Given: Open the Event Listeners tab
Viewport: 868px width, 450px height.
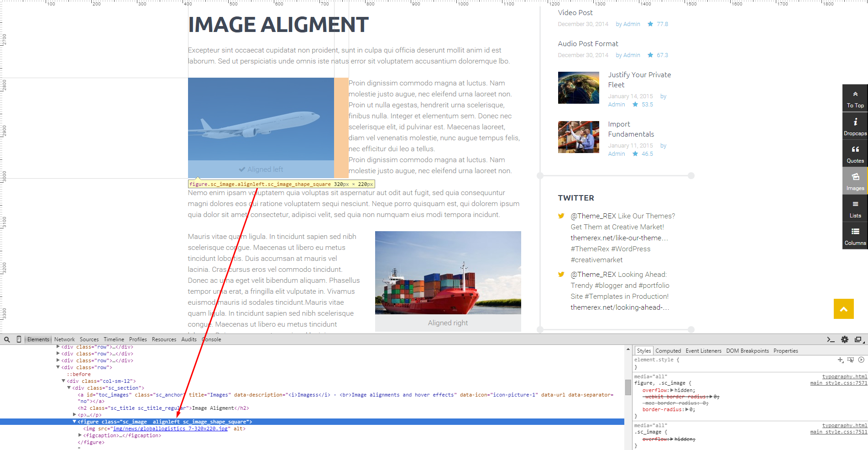Looking at the screenshot, I should 703,351.
